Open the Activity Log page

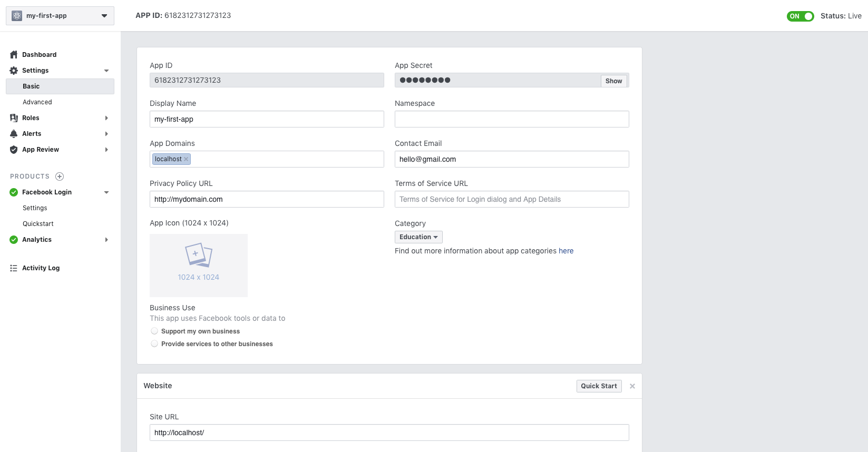coord(41,268)
